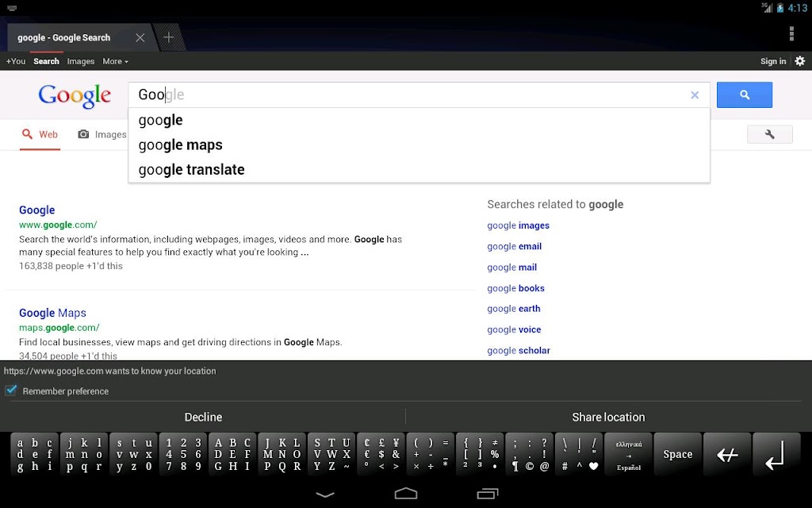
Task: Choose the 'google translate' suggestion
Action: pos(419,170)
